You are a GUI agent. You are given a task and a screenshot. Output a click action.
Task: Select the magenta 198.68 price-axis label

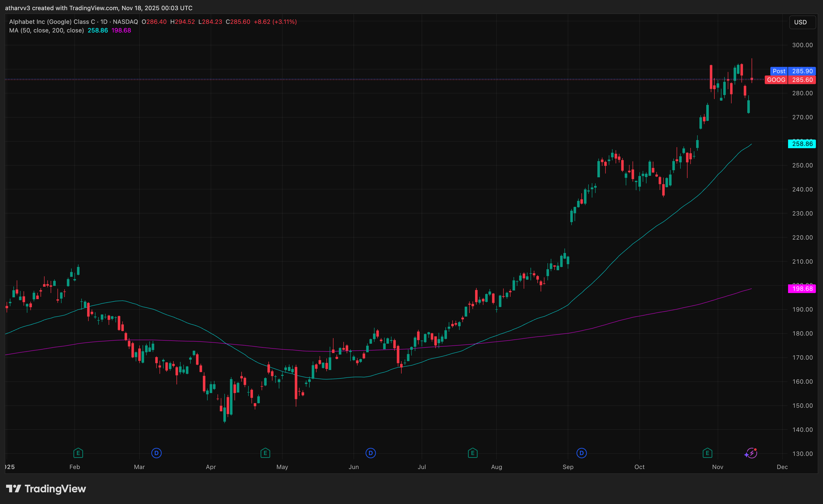pyautogui.click(x=802, y=289)
